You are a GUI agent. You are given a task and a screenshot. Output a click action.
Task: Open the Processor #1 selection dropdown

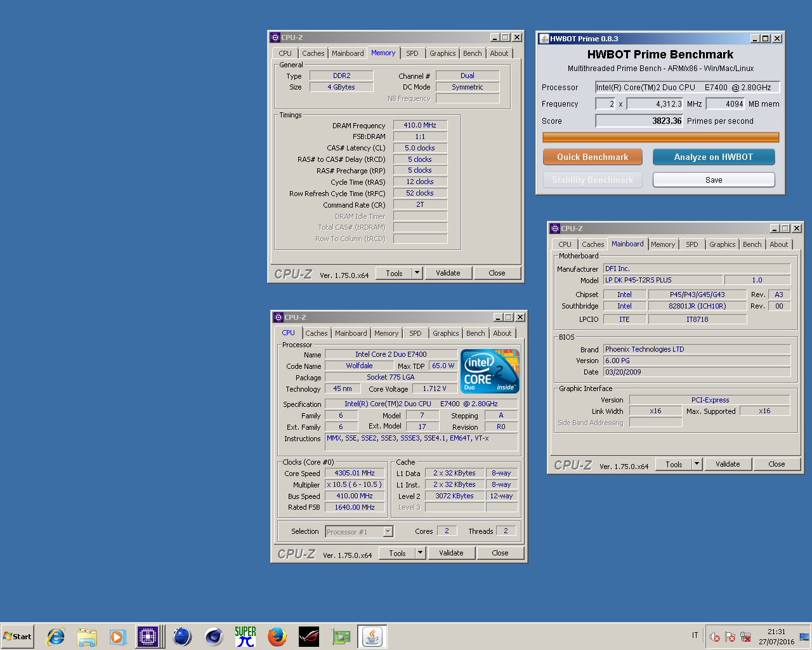point(388,532)
